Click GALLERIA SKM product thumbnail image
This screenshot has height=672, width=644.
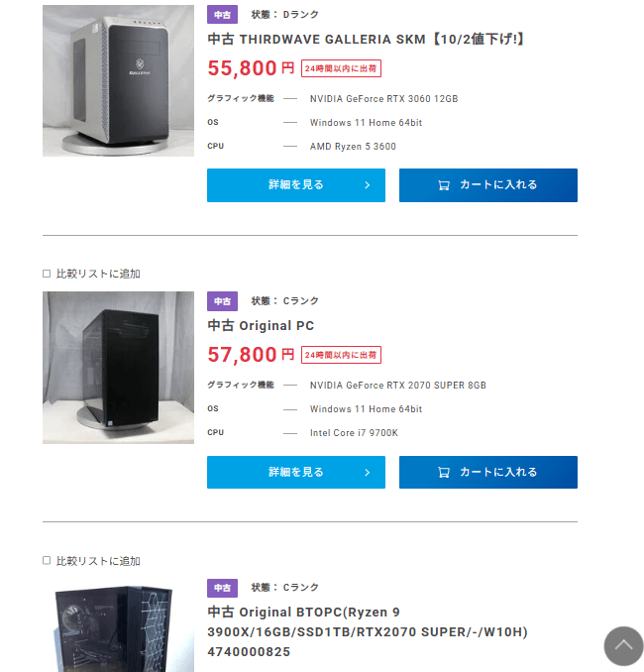click(118, 80)
